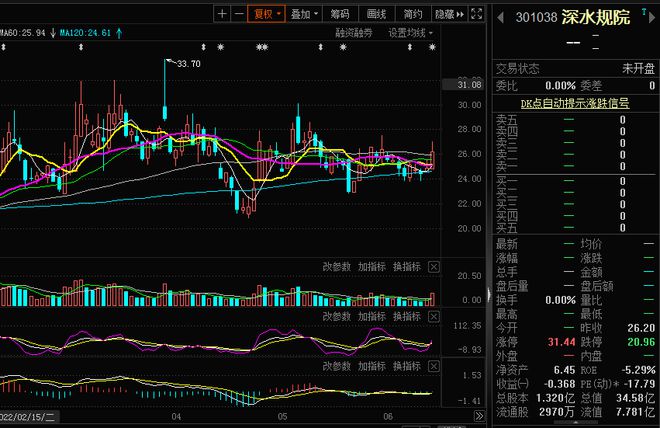Click 加指标 in the 112.35-scale indicator panel
This screenshot has height=428, width=660.
pos(372,316)
